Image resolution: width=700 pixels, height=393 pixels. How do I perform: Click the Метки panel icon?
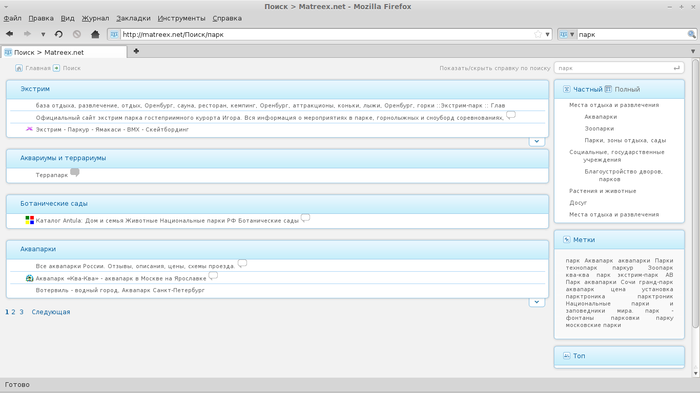point(567,240)
